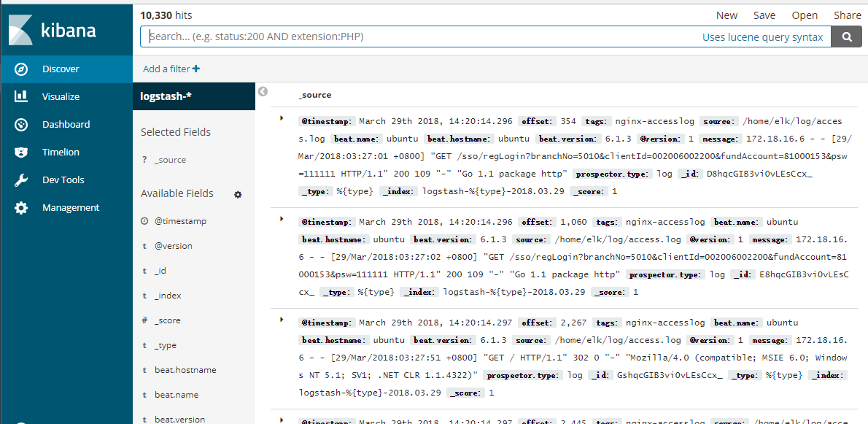Open the logstash-* index pattern selector
Screen dimensions: 868x424
point(194,96)
